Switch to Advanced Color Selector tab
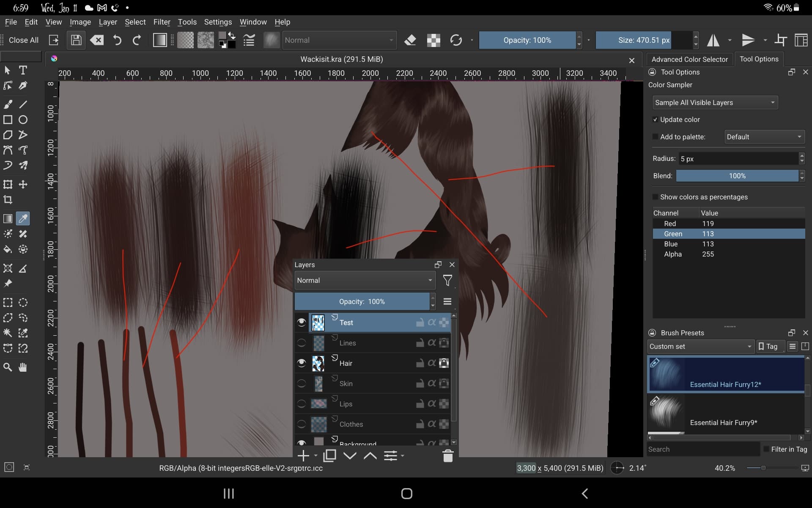 pos(689,59)
